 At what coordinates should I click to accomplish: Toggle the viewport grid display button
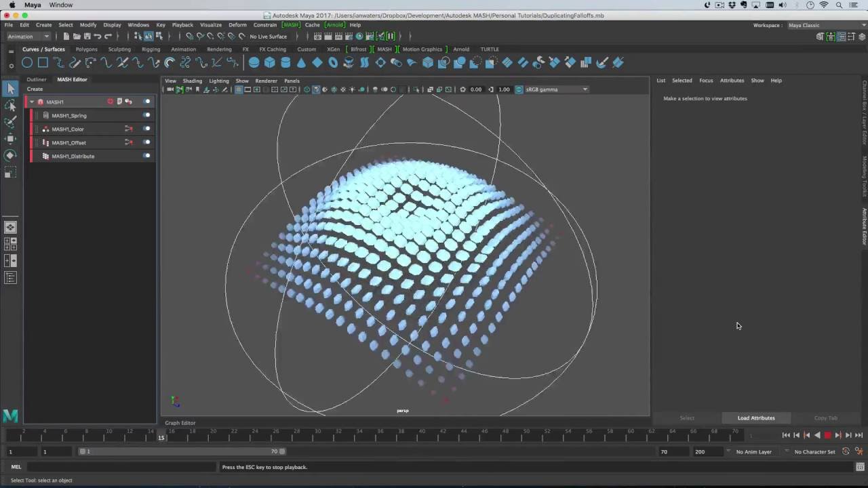(x=239, y=89)
